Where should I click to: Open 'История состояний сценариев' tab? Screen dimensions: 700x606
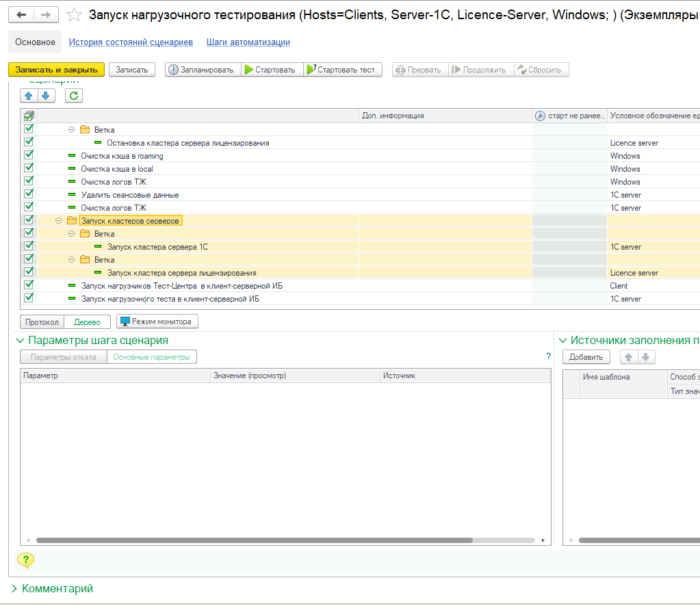point(131,42)
